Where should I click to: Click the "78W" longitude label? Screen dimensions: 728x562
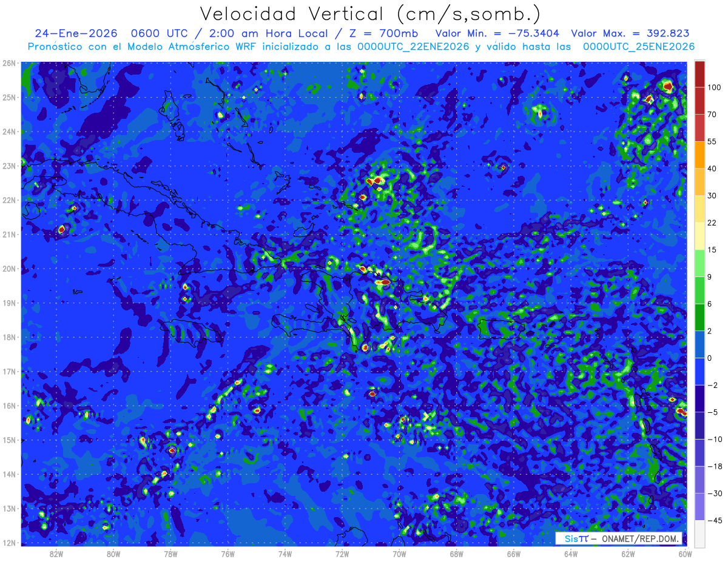(x=170, y=554)
